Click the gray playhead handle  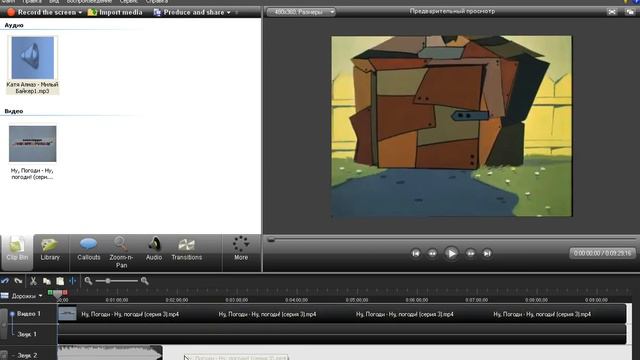[x=58, y=293]
